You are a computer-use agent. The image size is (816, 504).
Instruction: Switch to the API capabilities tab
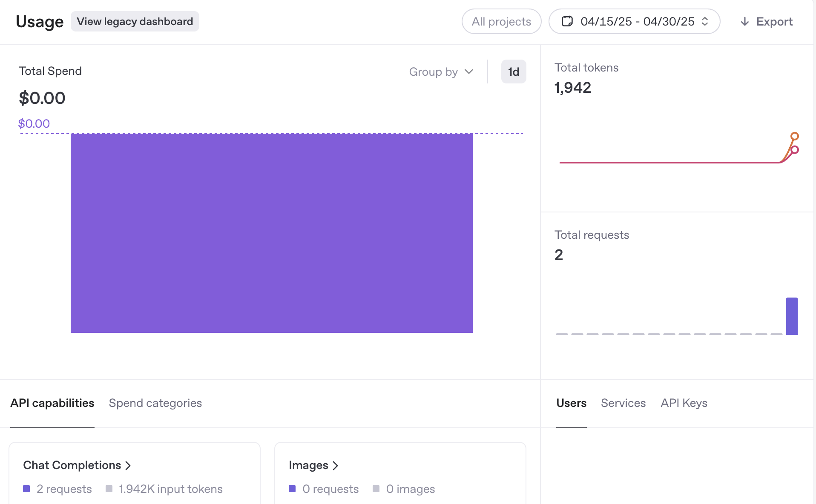pyautogui.click(x=52, y=403)
